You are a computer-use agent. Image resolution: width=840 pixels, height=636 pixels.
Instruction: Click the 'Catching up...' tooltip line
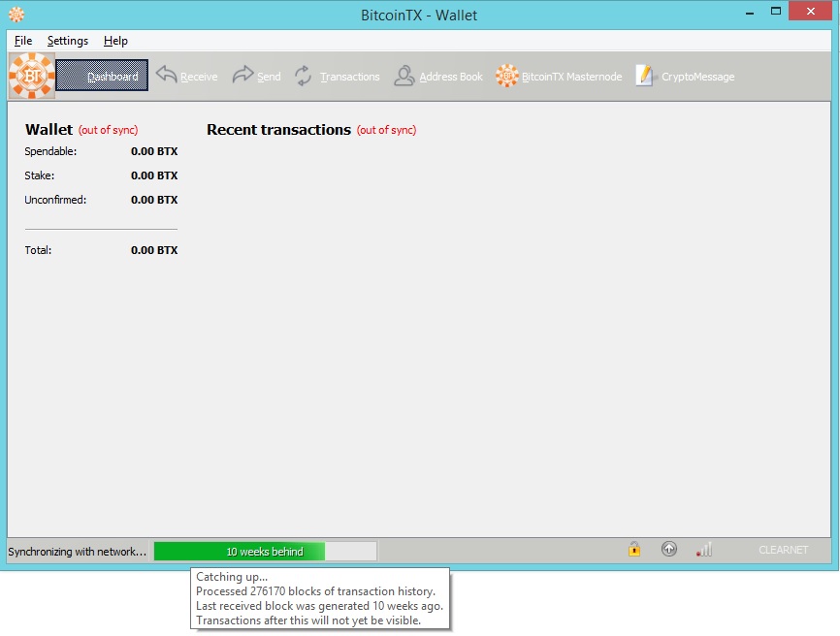tap(232, 577)
